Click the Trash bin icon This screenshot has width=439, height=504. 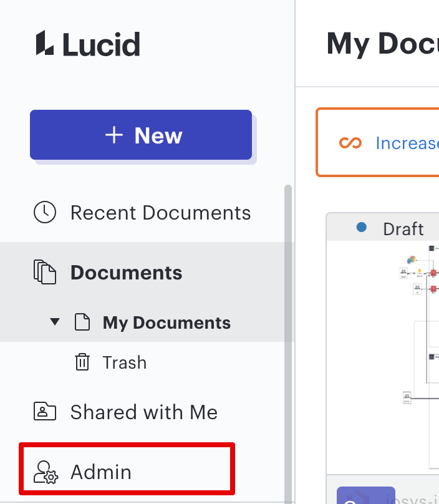coord(82,362)
